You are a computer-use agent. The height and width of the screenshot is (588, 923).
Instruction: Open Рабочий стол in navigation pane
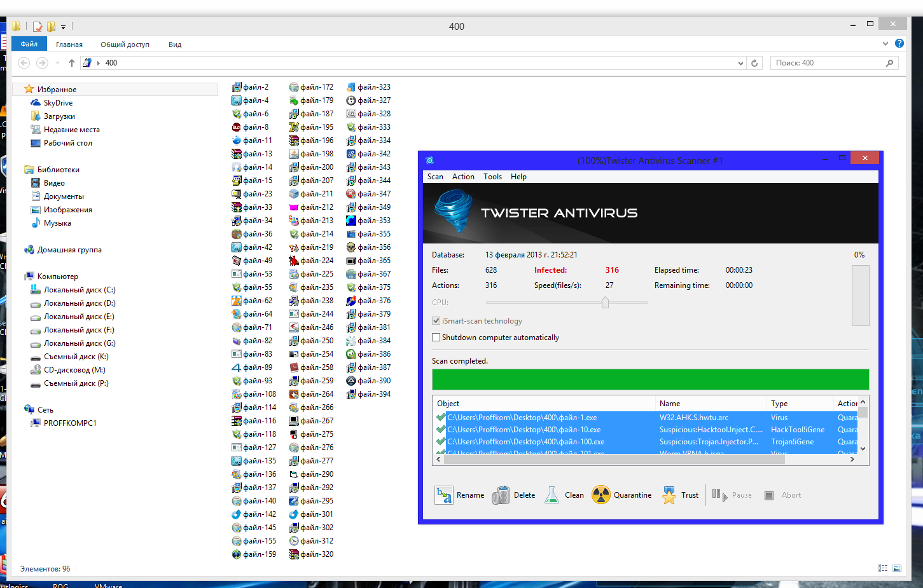tap(61, 143)
